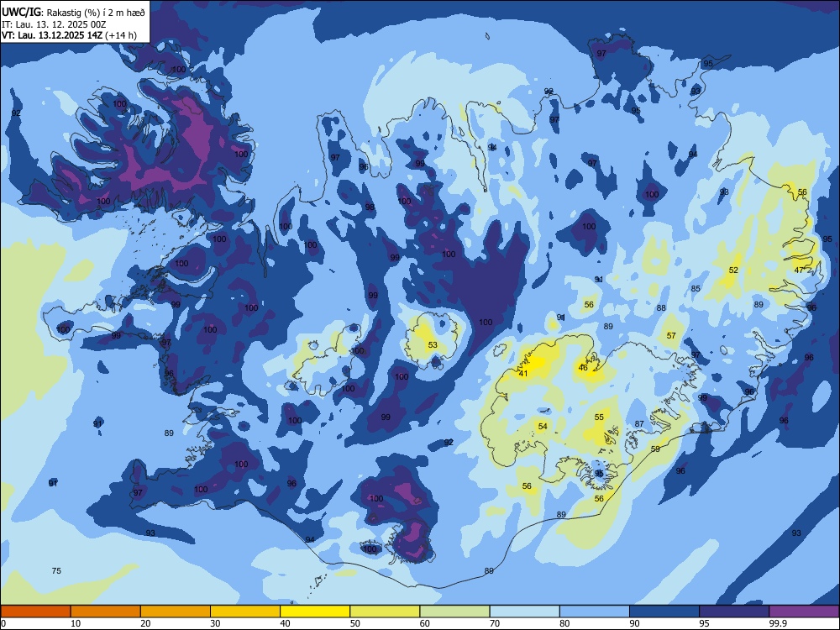Viewport: 840px width, 630px height.
Task: Select the purple above-99.9 legend swatch
Action: click(804, 612)
